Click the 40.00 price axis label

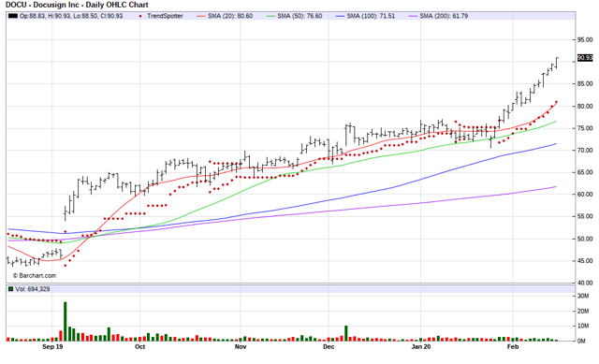pyautogui.click(x=585, y=283)
